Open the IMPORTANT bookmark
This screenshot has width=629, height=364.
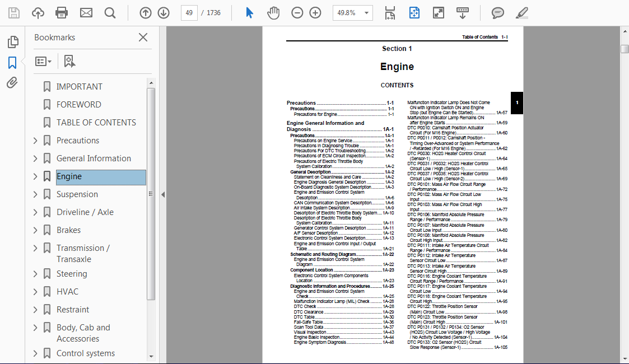point(79,87)
